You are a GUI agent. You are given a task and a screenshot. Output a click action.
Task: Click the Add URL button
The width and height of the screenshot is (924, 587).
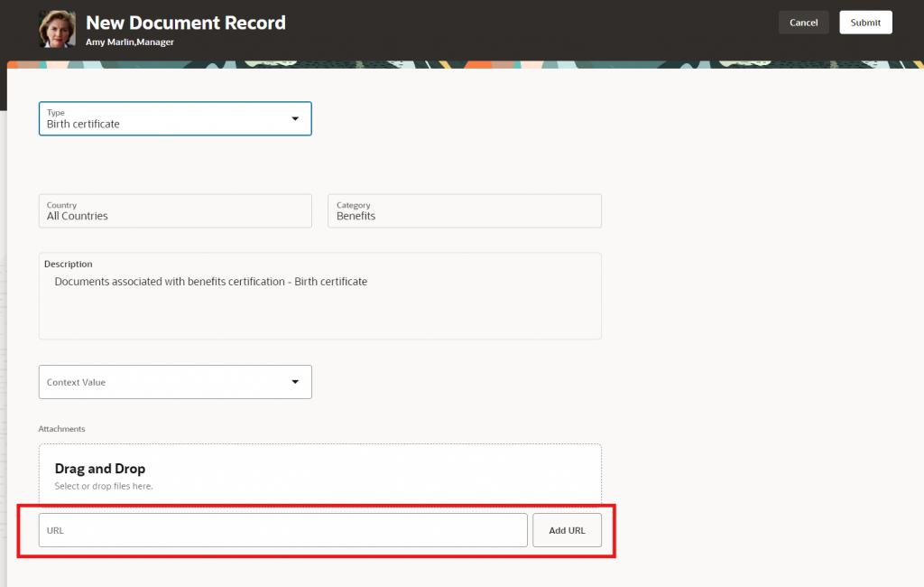click(567, 530)
